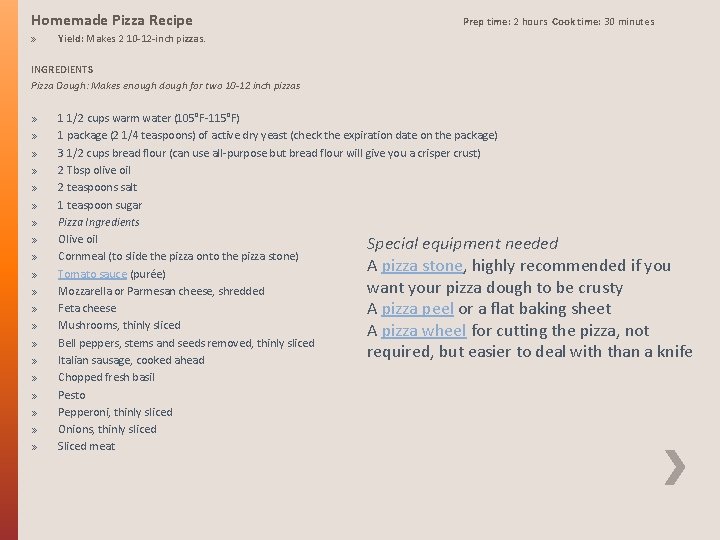This screenshot has width=720, height=540.
Task: Open the pizza peel link
Action: tap(417, 309)
